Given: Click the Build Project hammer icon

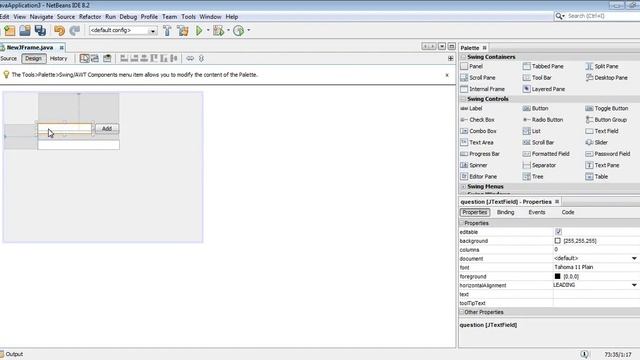Looking at the screenshot, I should pyautogui.click(x=167, y=31).
